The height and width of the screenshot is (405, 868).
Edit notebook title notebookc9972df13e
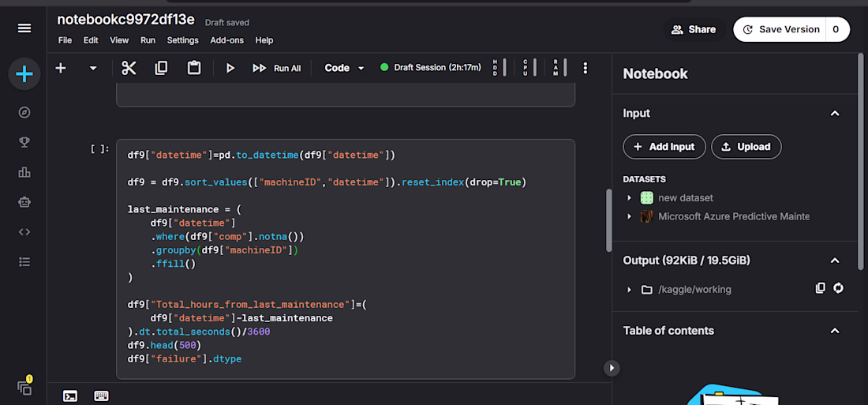pos(125,20)
